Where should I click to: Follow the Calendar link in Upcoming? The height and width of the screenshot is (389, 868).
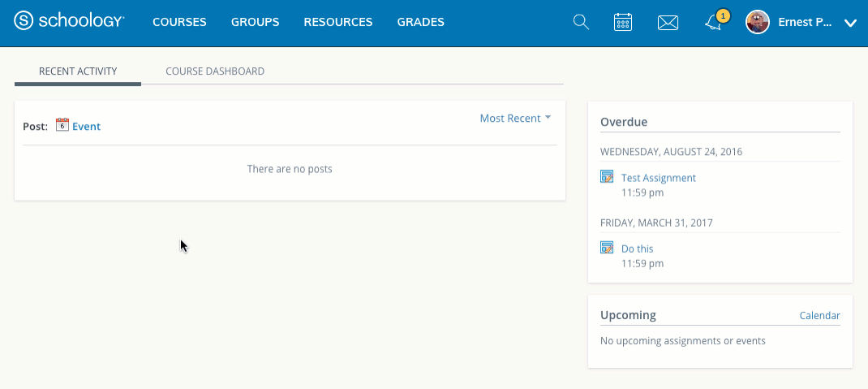(x=819, y=315)
